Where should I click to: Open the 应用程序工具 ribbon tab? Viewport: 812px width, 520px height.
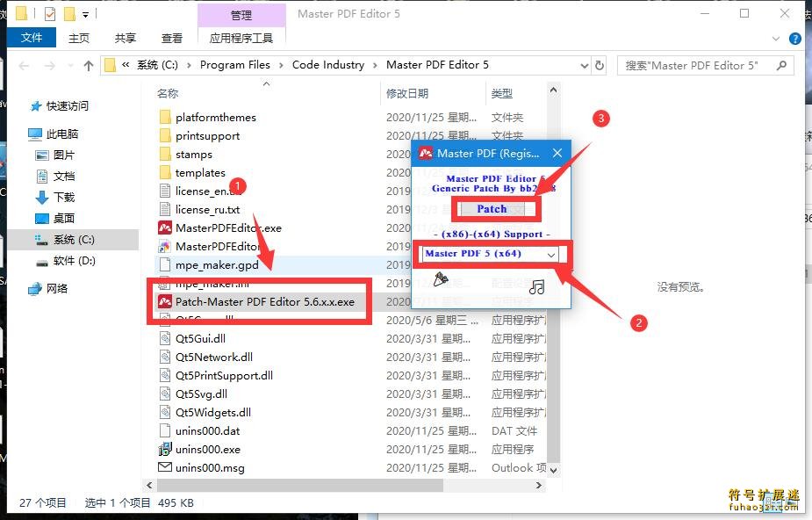tap(241, 39)
